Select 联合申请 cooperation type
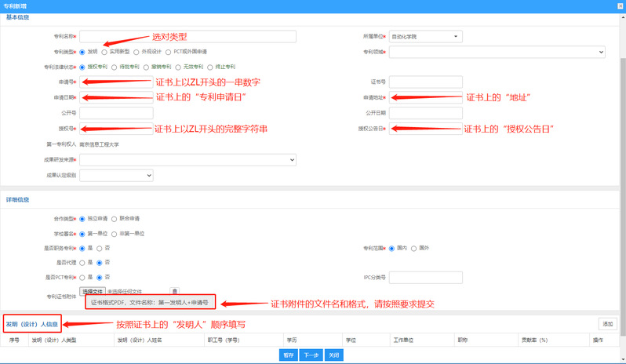The width and height of the screenshot is (626, 364). (114, 218)
